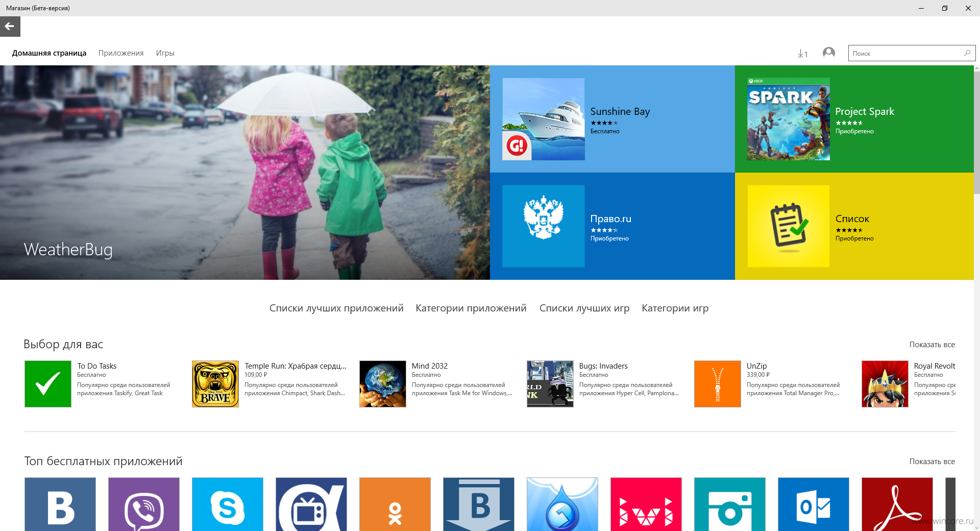Click the 339,00 ₽ price of UnZip
Image resolution: width=980 pixels, height=531 pixels.
(x=758, y=375)
